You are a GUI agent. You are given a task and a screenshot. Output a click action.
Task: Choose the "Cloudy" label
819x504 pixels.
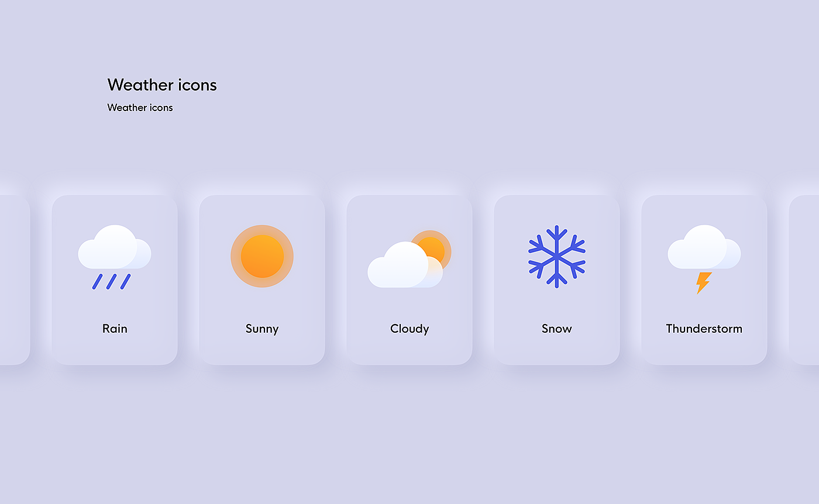(409, 329)
